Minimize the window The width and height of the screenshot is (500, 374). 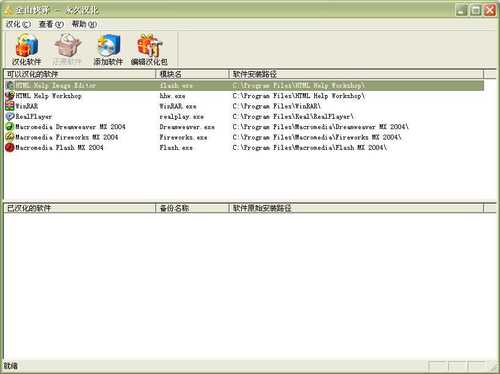point(462,10)
